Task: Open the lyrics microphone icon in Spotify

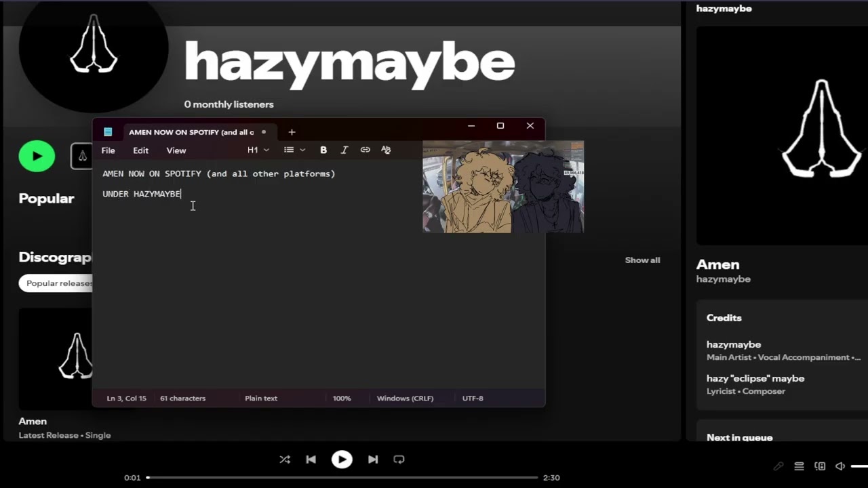Action: tap(778, 466)
